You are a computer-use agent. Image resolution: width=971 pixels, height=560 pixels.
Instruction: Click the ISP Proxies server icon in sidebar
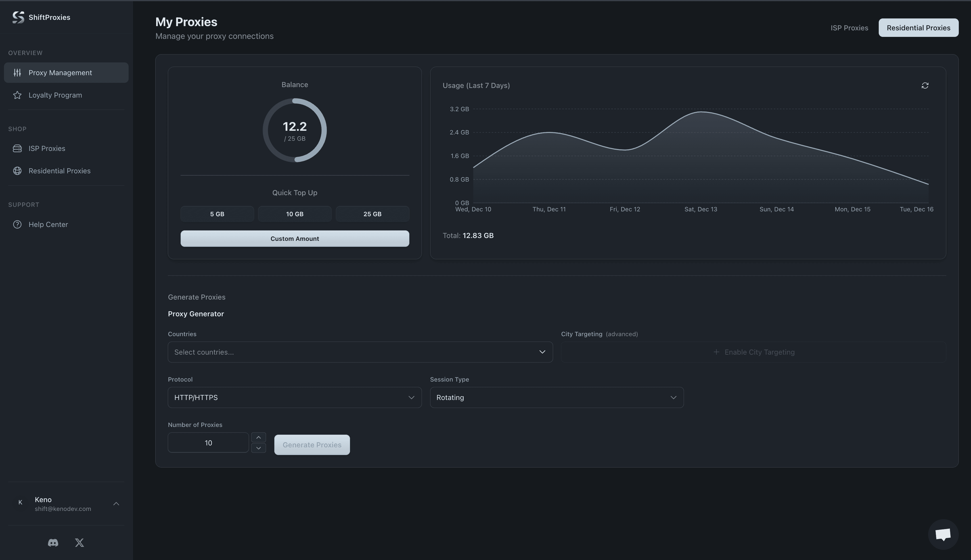[x=17, y=148]
